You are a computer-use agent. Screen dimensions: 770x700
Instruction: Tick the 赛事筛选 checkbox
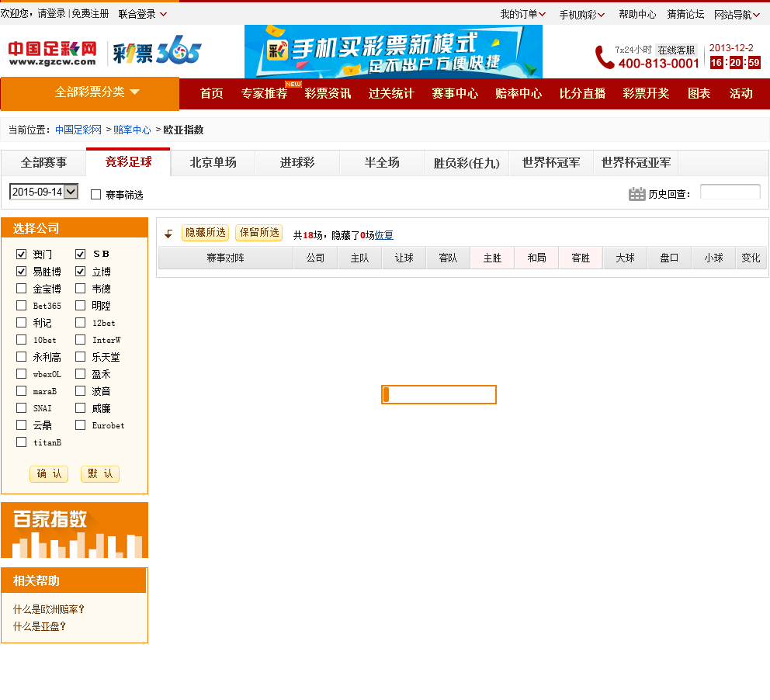coord(95,195)
